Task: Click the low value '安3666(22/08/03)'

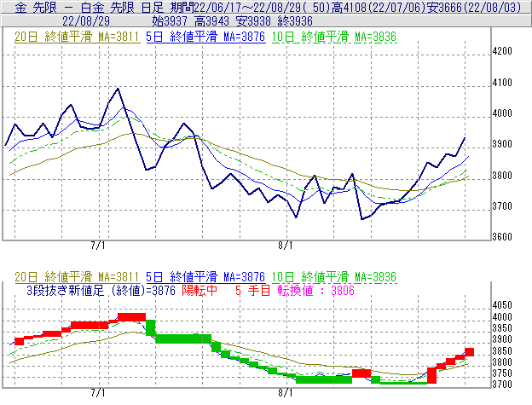Action: pos(474,7)
